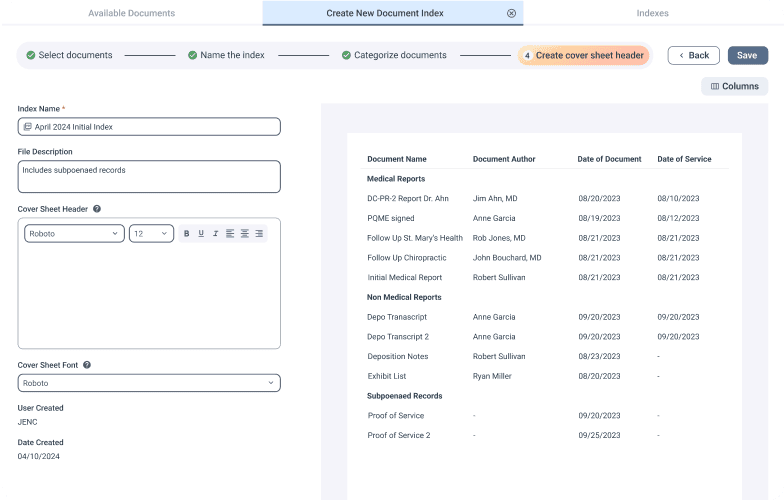
Task: Open the Columns button
Action: point(734,86)
